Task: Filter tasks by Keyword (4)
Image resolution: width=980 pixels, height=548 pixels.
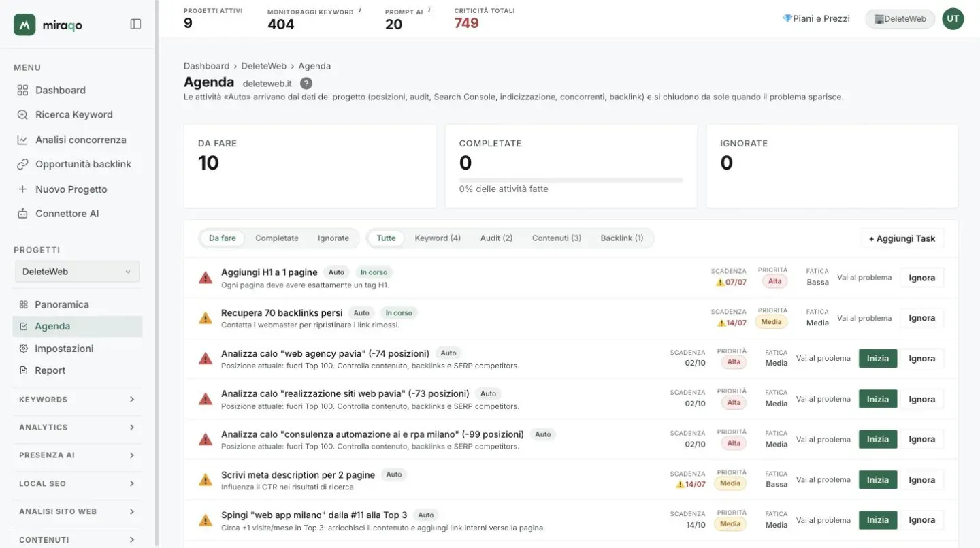Action: 438,238
